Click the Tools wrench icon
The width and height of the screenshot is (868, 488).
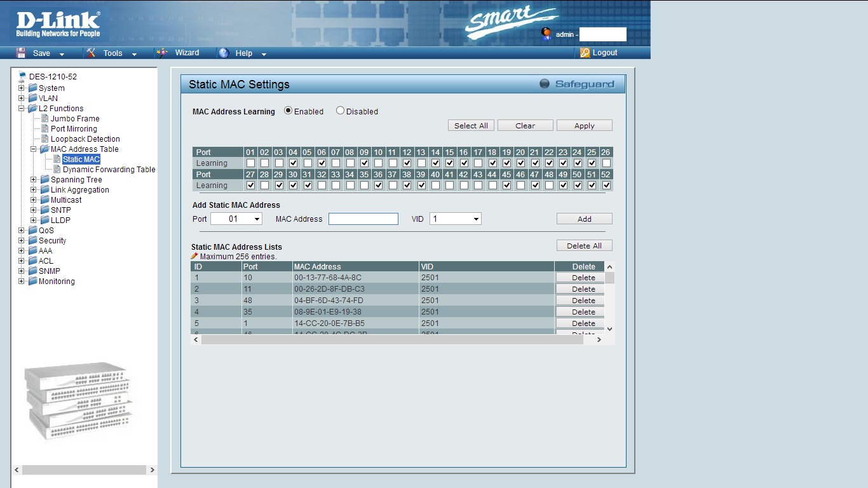click(91, 53)
